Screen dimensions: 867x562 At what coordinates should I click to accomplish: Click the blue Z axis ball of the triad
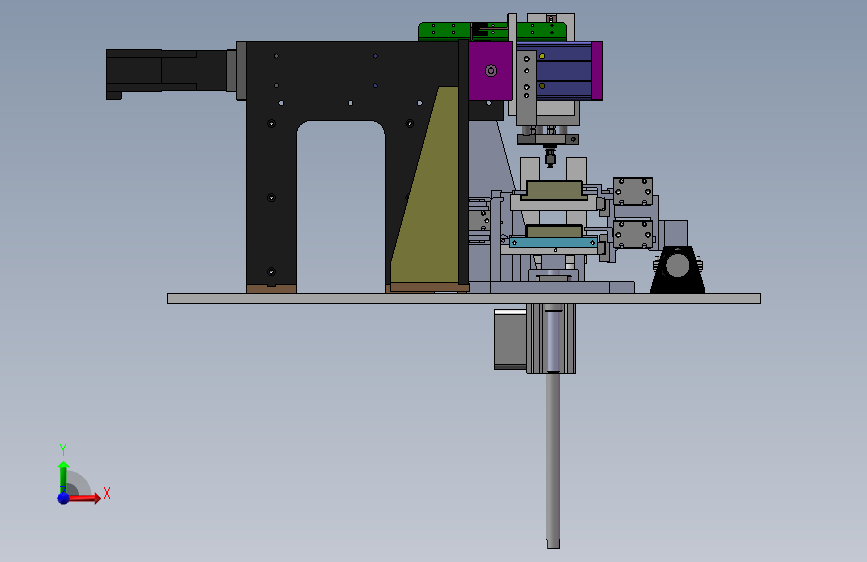(63, 498)
